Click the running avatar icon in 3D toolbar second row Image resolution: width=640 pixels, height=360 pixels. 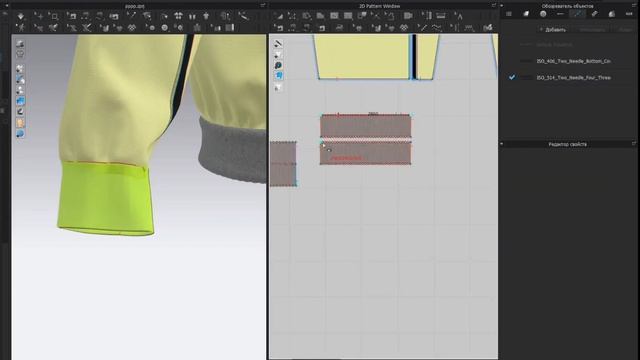(x=21, y=28)
